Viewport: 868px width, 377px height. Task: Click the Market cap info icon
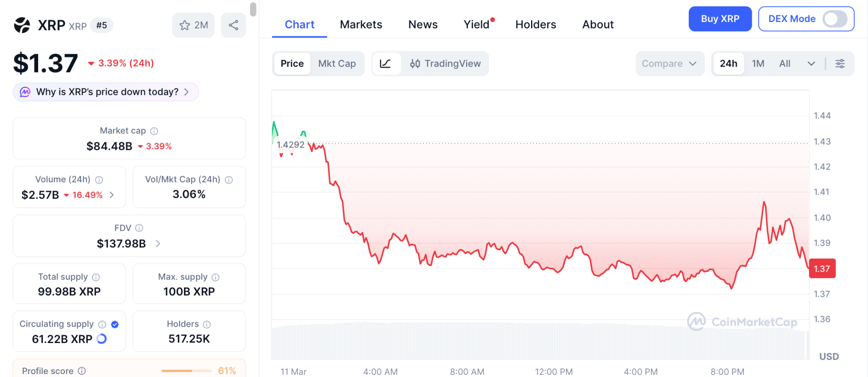coord(154,131)
